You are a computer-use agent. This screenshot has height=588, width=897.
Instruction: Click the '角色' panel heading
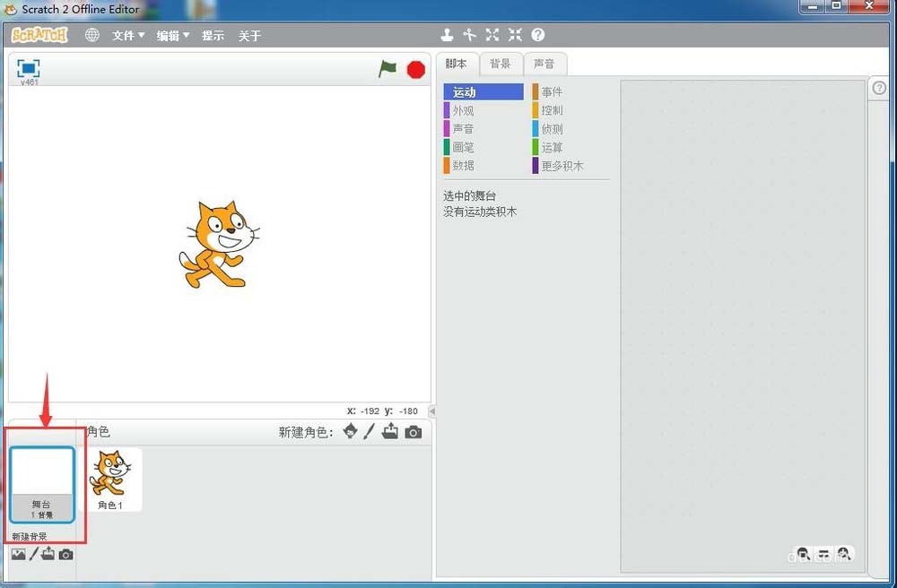tap(99, 432)
